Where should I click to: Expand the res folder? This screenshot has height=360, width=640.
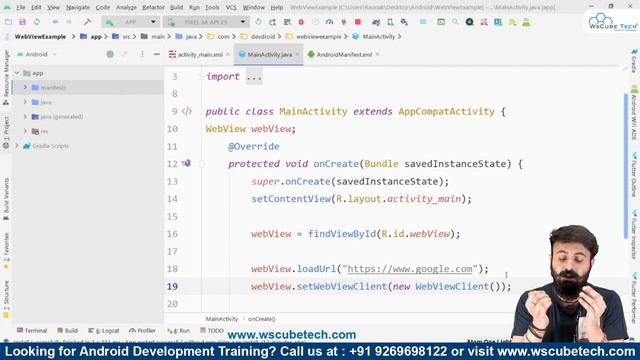[25, 131]
